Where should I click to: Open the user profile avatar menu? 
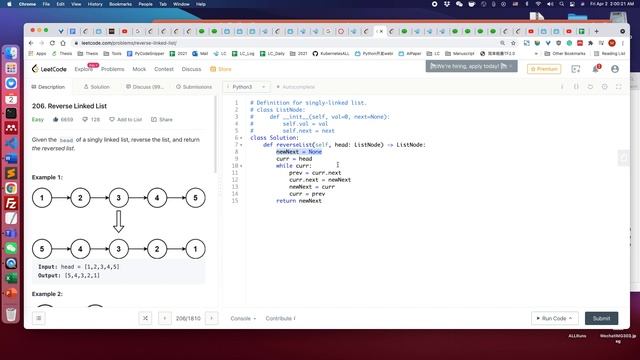click(615, 69)
